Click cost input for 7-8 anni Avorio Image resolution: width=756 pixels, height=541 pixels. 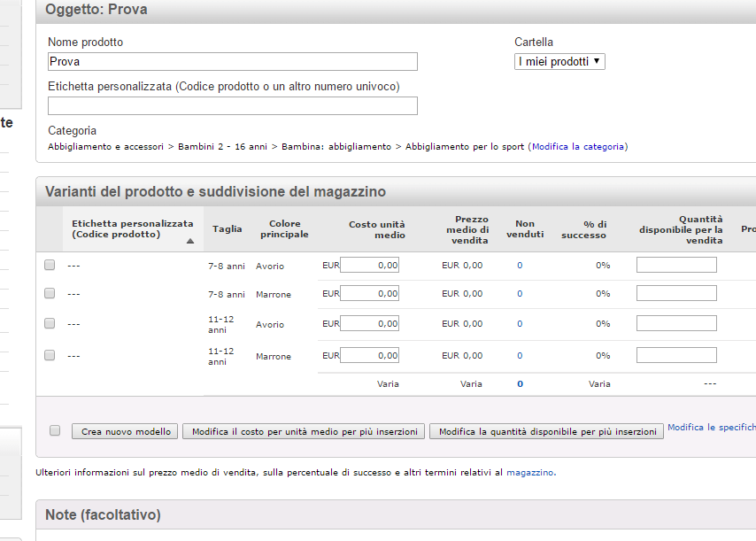point(370,265)
